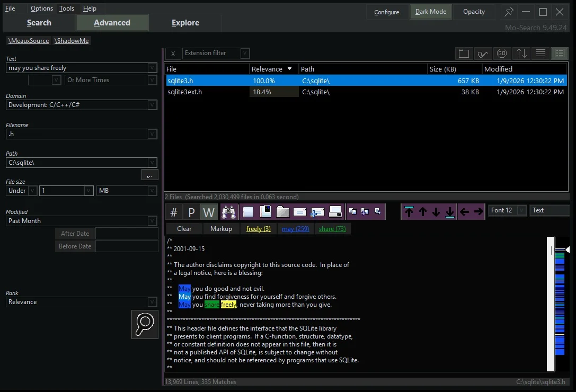Select the binoculars search icon in preview toolbar
This screenshot has height=392, width=576.
229,211
